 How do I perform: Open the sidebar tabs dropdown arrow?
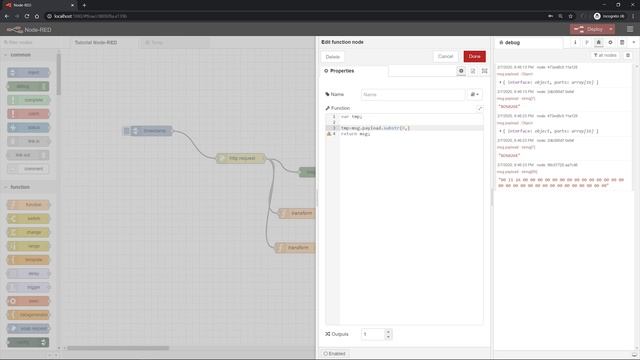tap(634, 42)
